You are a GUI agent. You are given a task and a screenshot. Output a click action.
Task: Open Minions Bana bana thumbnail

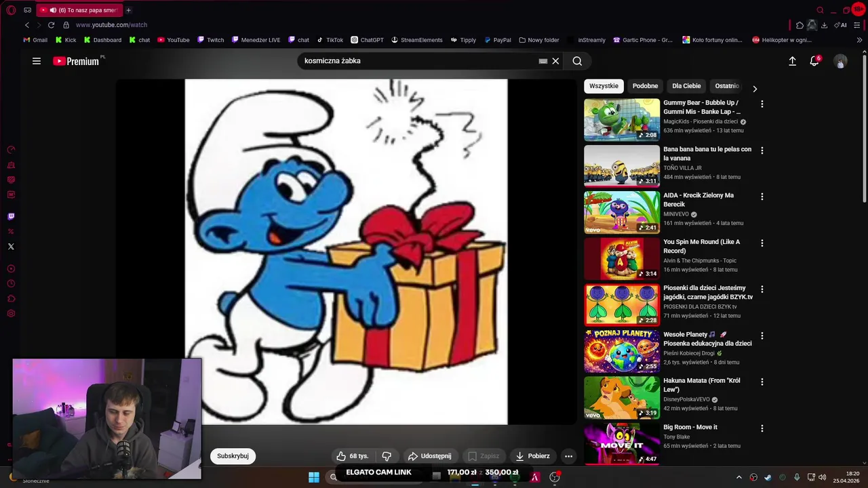point(622,165)
